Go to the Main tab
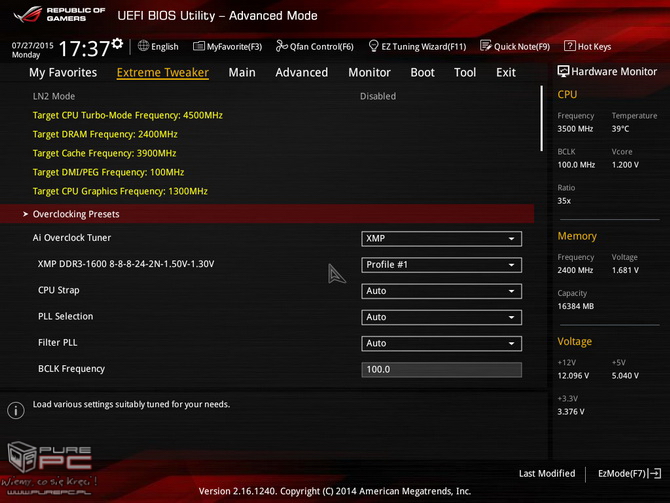Screen dimensions: 670x503 point(242,72)
